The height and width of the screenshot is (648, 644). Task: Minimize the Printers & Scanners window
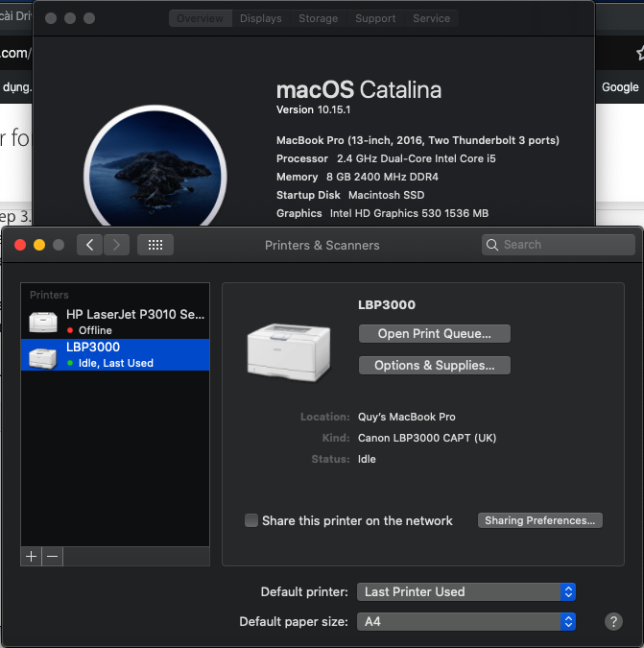(x=39, y=245)
